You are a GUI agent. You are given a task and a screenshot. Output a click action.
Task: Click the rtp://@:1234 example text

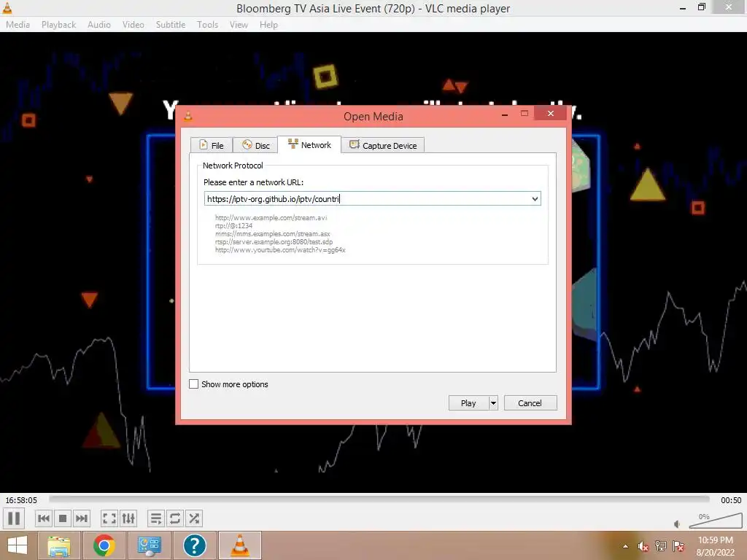[x=233, y=226]
